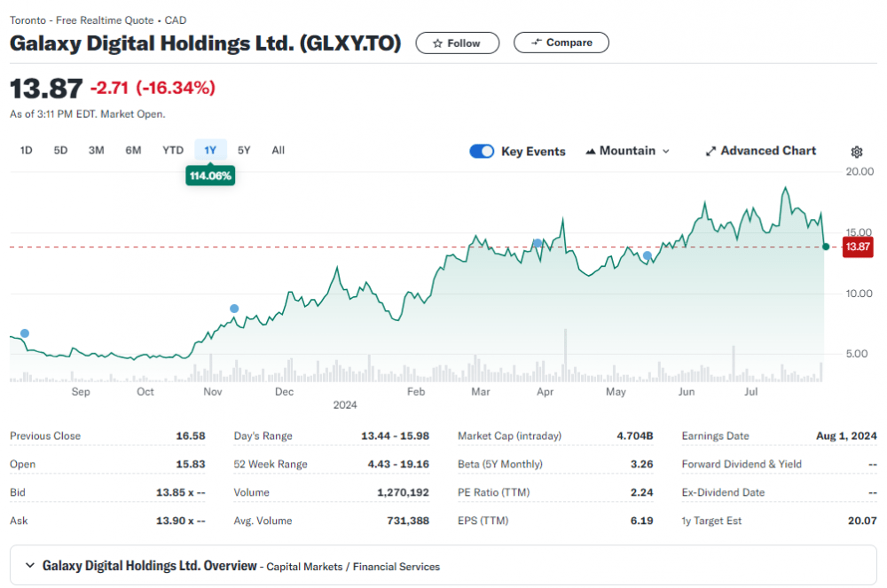Click the Ask value 13.90 x --
Screen dimensions: 887x588
[x=180, y=521]
